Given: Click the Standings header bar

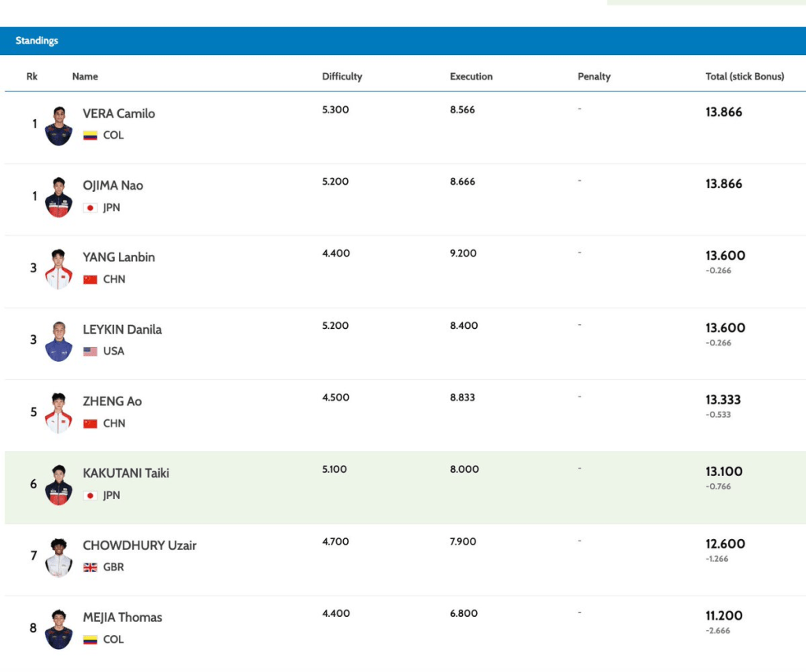Looking at the screenshot, I should [403, 41].
